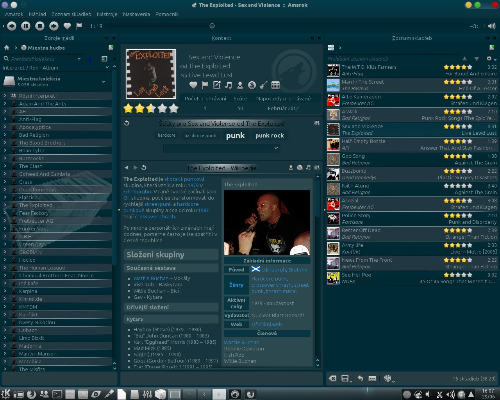Expand the Bad Religion artist node
500x400 pixels.
click(5, 135)
